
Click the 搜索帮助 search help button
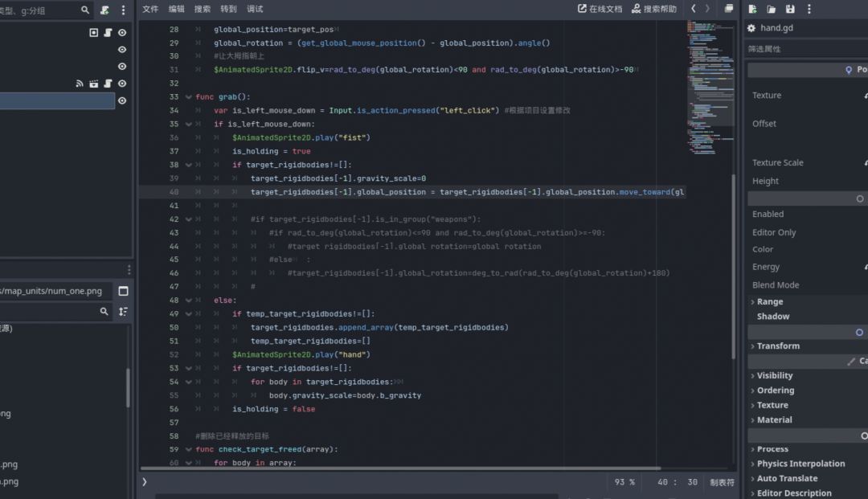tap(653, 9)
